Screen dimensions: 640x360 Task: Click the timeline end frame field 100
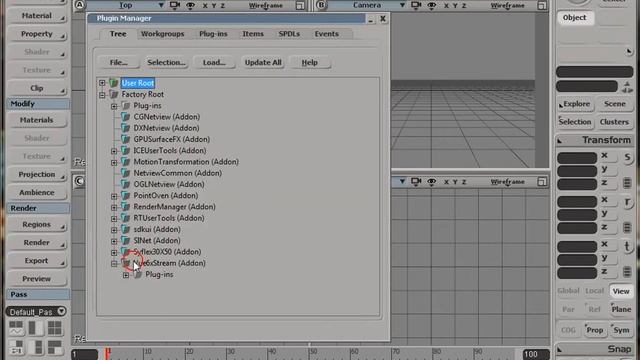point(536,354)
